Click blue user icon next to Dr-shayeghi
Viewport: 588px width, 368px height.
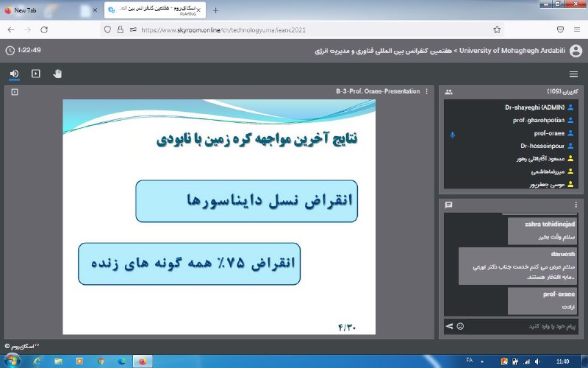click(570, 107)
